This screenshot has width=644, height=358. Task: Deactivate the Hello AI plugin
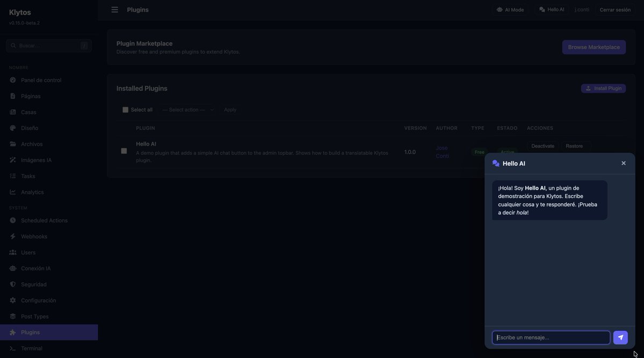[542, 146]
